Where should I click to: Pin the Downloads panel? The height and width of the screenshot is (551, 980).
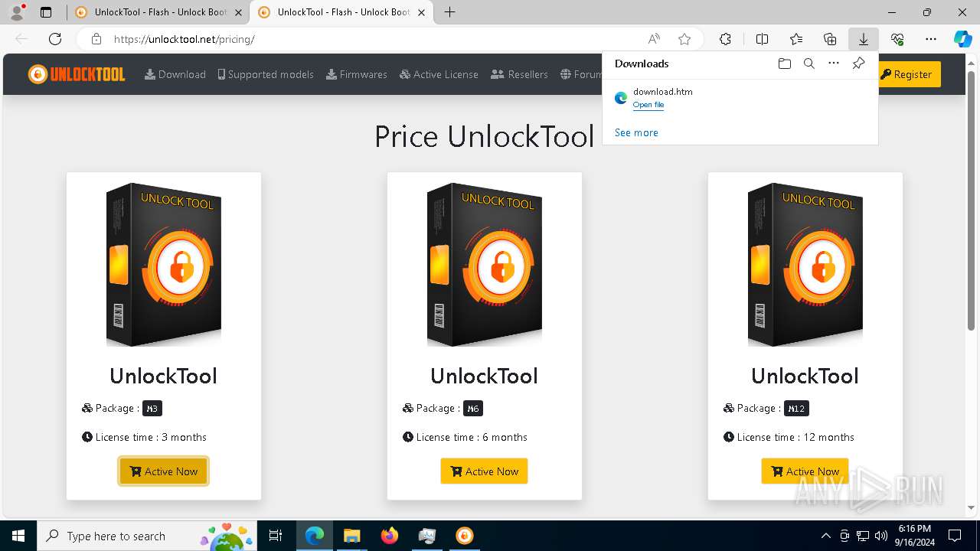coord(858,64)
